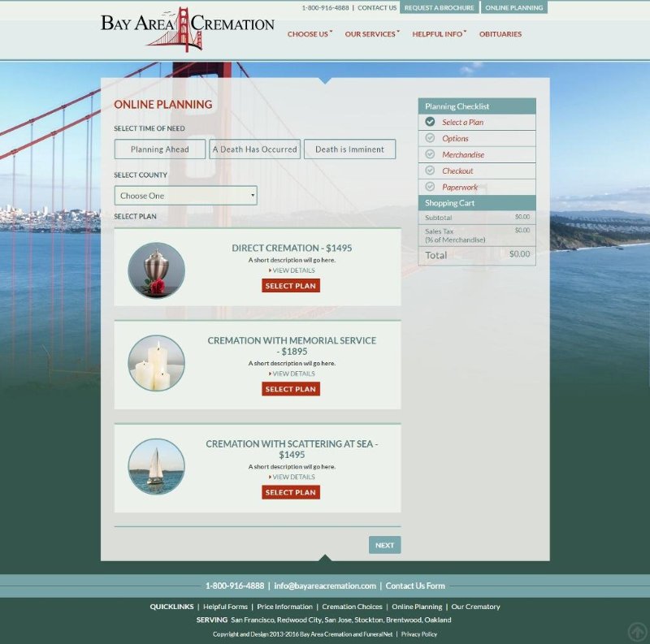Viewport: 650px width, 644px height.
Task: Open the Our Services menu
Action: (x=371, y=34)
